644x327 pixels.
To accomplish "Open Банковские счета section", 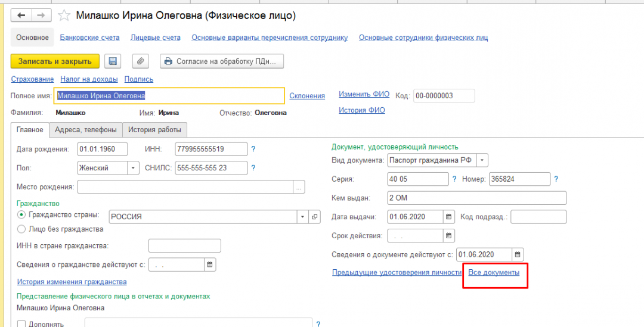I will pos(89,38).
